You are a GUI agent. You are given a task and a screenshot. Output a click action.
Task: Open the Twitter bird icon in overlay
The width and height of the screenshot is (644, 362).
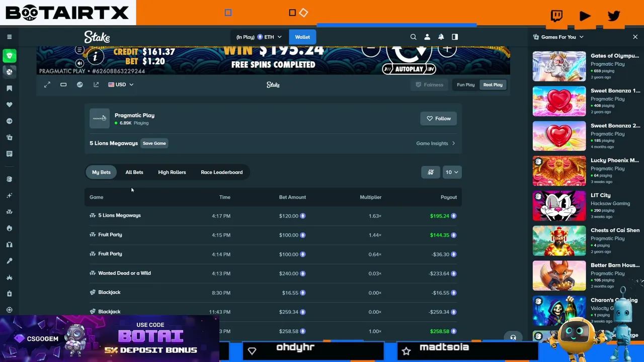coord(614,16)
